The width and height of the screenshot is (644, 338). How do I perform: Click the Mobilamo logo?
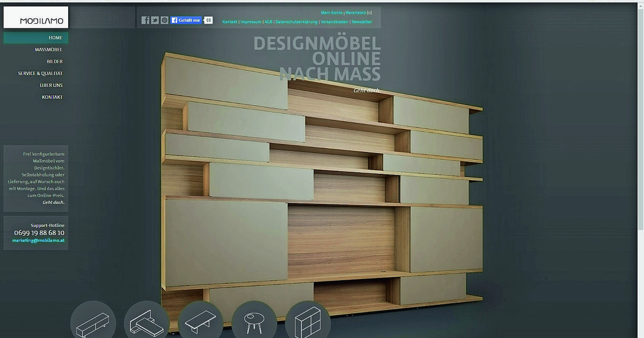point(36,18)
